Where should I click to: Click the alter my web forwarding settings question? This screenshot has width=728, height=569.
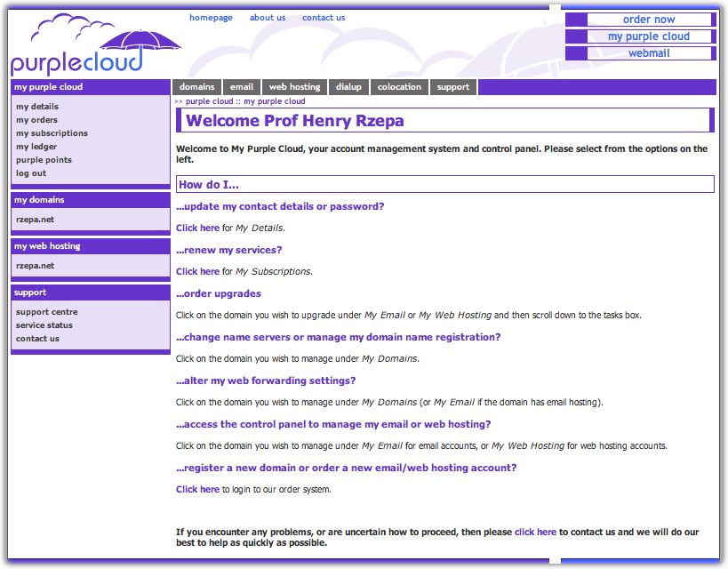(x=266, y=381)
